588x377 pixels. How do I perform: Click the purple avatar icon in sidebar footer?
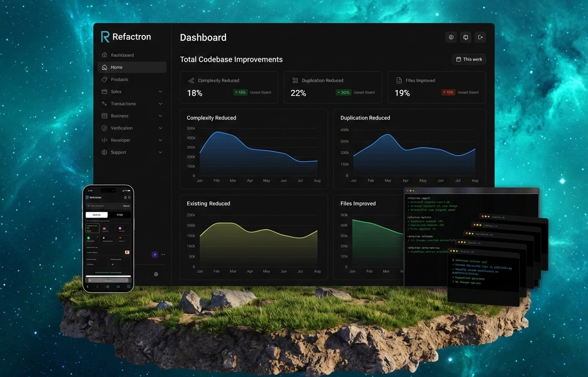pyautogui.click(x=155, y=254)
